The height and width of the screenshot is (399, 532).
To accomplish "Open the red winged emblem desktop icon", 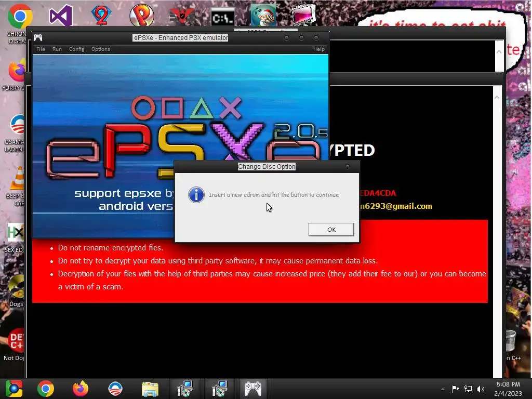I will pyautogui.click(x=182, y=16).
